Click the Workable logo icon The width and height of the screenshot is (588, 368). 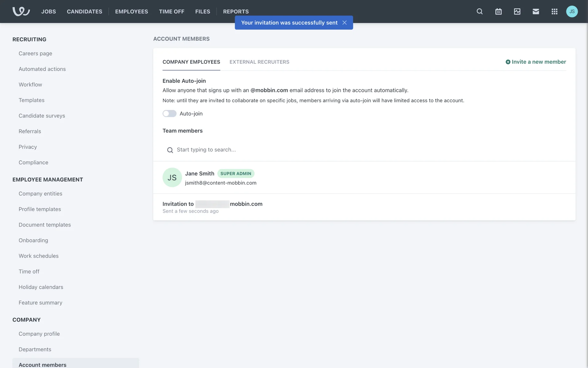click(21, 11)
